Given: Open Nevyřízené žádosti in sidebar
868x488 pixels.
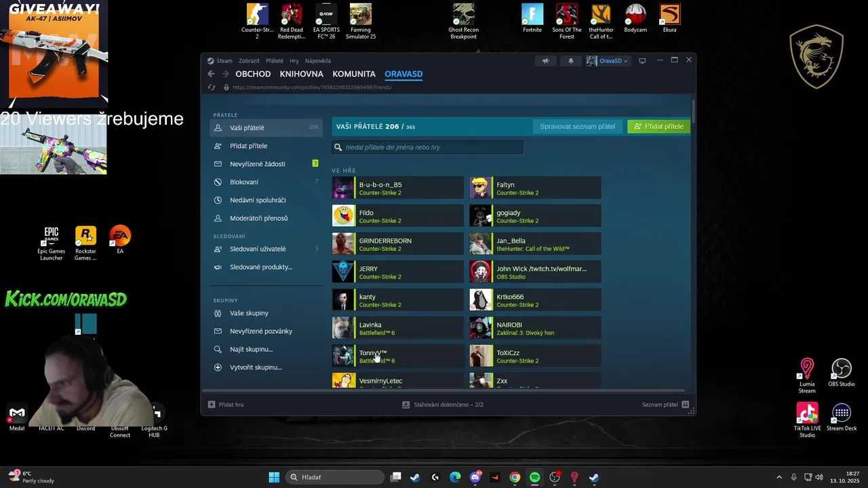Looking at the screenshot, I should [266, 164].
